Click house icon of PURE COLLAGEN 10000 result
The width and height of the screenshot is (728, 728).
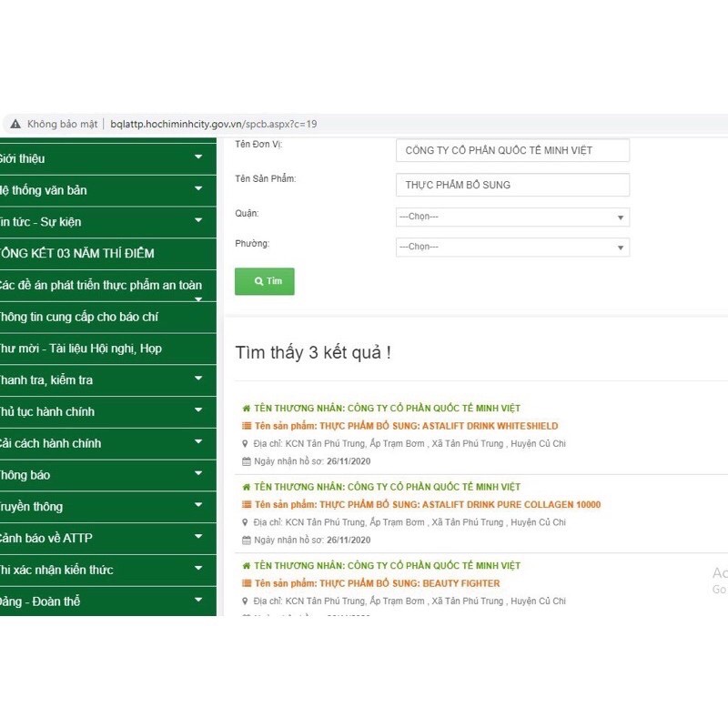[247, 487]
